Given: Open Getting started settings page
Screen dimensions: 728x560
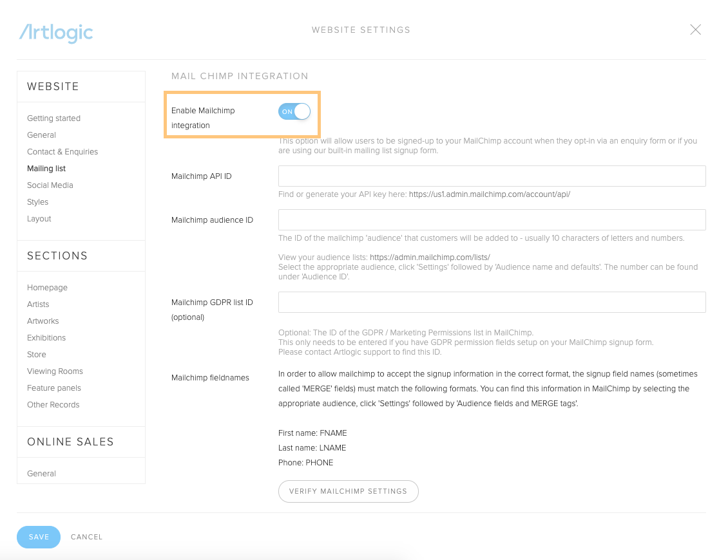Looking at the screenshot, I should coord(54,118).
